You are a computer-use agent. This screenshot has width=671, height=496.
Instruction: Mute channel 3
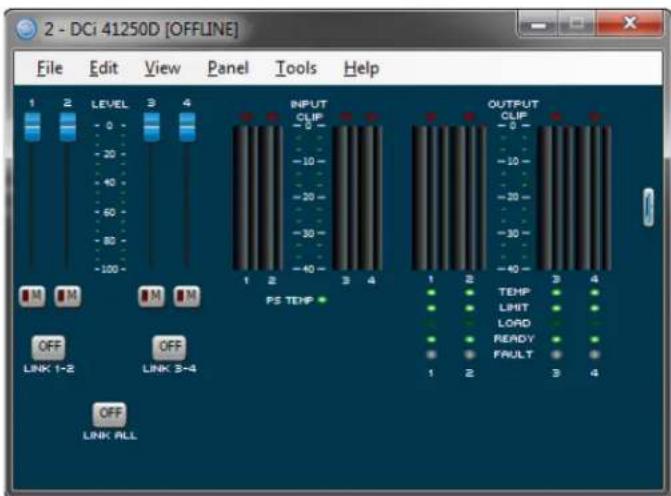click(151, 296)
